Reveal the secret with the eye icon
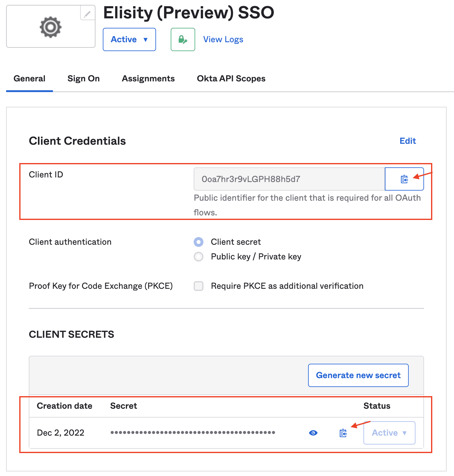Viewport: 454px width, 476px height. click(x=313, y=433)
